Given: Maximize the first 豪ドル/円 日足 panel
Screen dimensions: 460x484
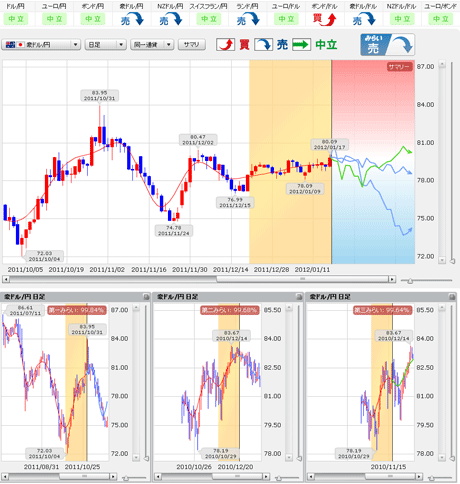Looking at the screenshot, I should pyautogui.click(x=146, y=297).
